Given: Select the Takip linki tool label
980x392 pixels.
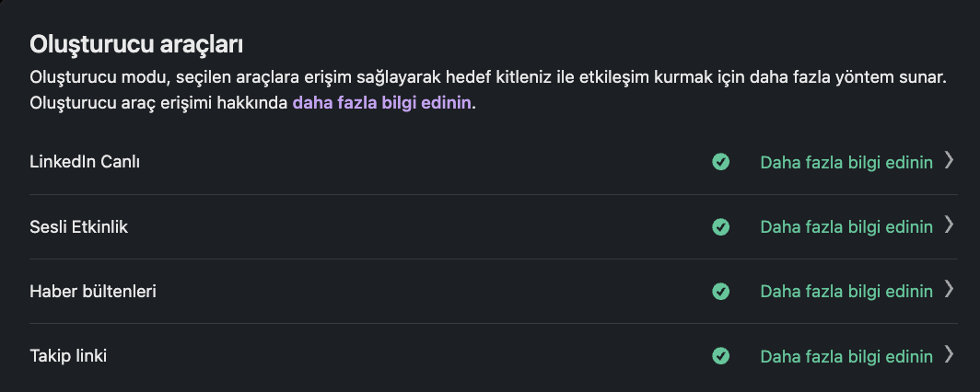Looking at the screenshot, I should tap(68, 356).
